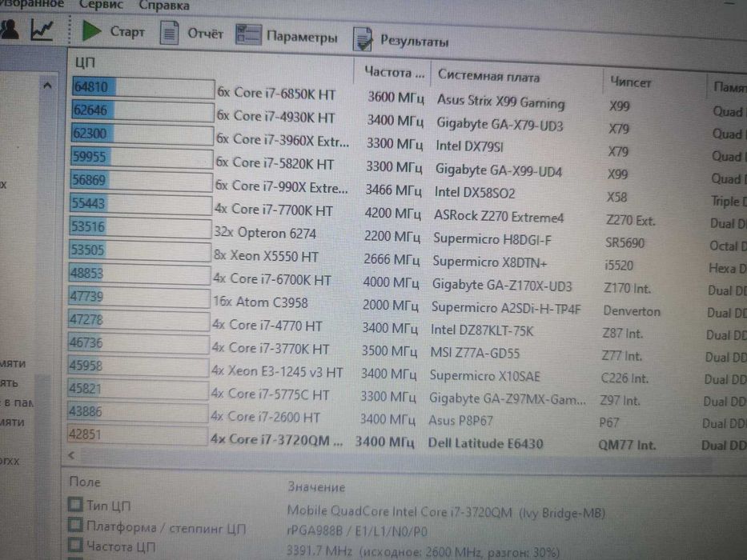Sort by the ЦП column header
The image size is (747, 560).
coord(86,62)
